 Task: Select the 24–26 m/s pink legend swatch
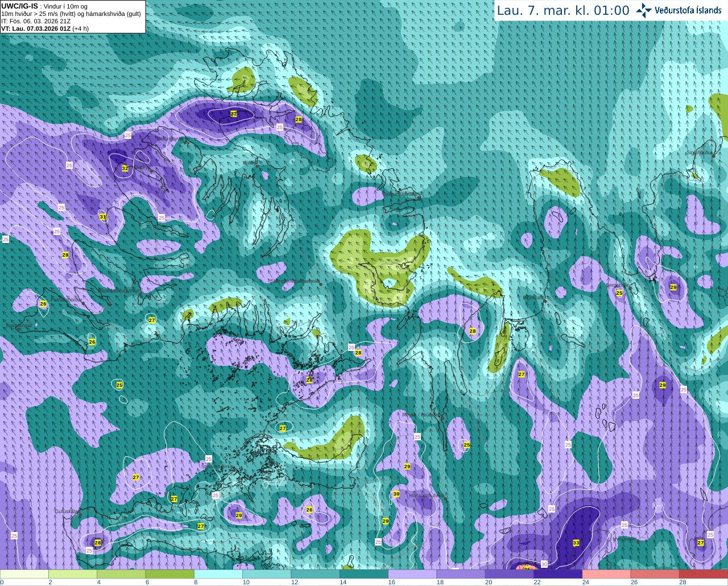point(607,574)
